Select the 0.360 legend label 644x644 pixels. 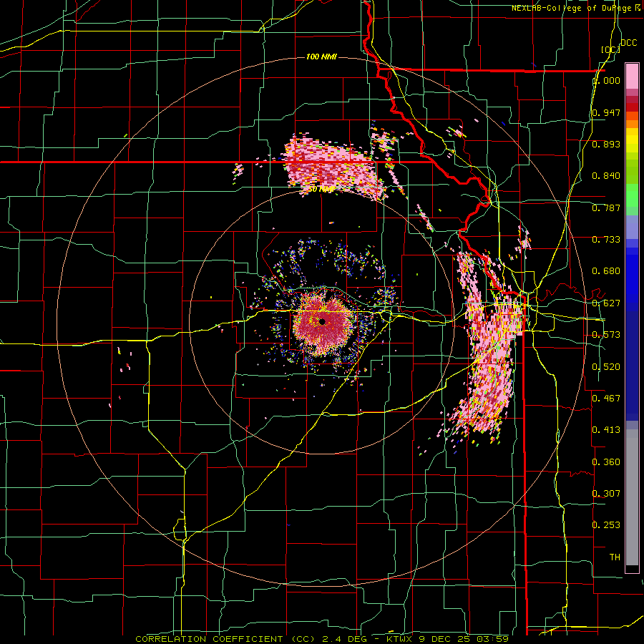pos(606,462)
